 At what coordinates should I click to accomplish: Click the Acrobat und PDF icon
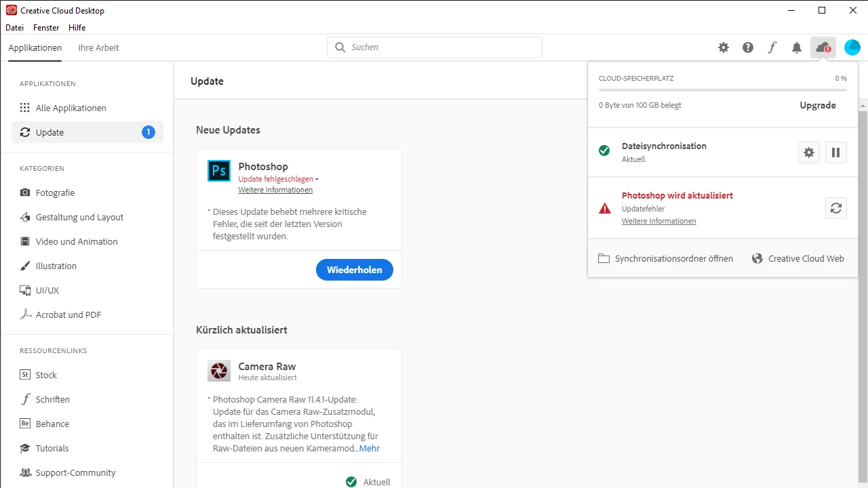[25, 314]
